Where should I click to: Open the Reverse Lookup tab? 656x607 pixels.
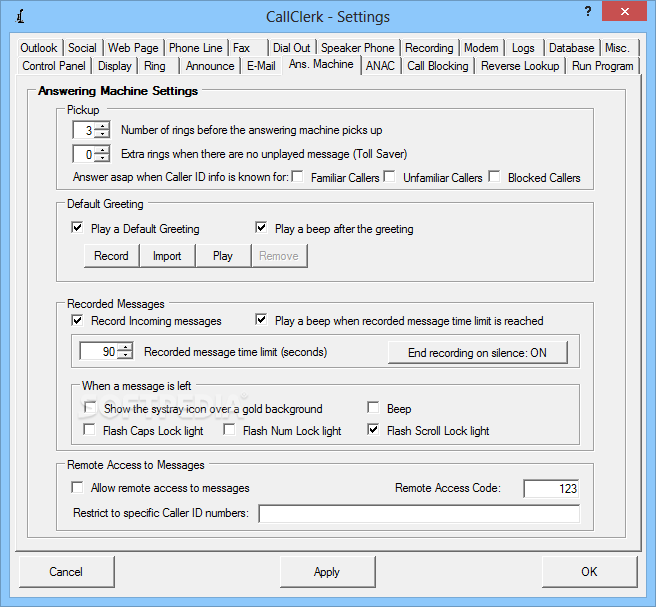(520, 66)
